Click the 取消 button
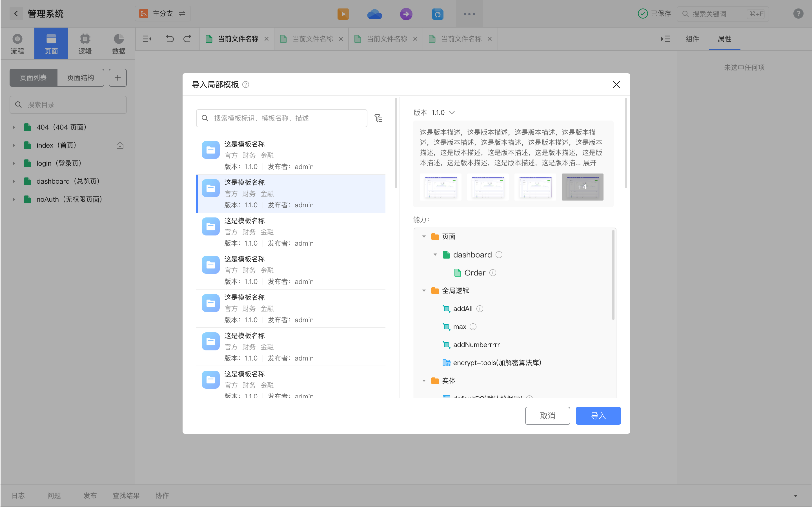 point(547,416)
